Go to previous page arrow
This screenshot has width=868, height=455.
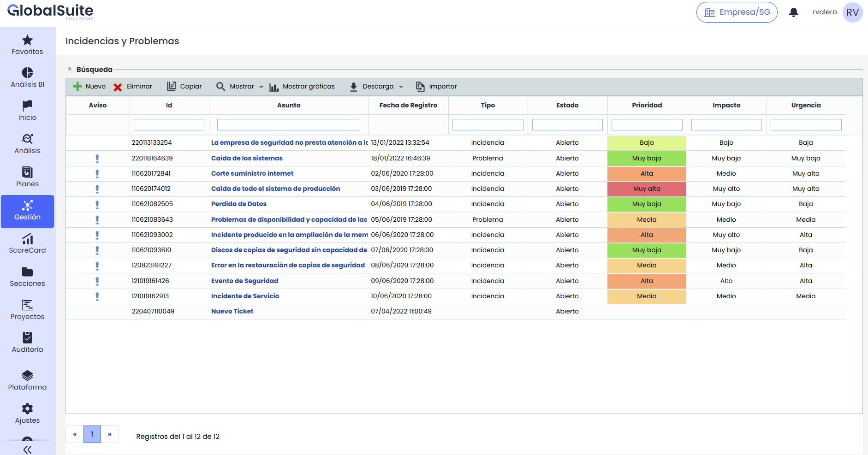(x=75, y=434)
